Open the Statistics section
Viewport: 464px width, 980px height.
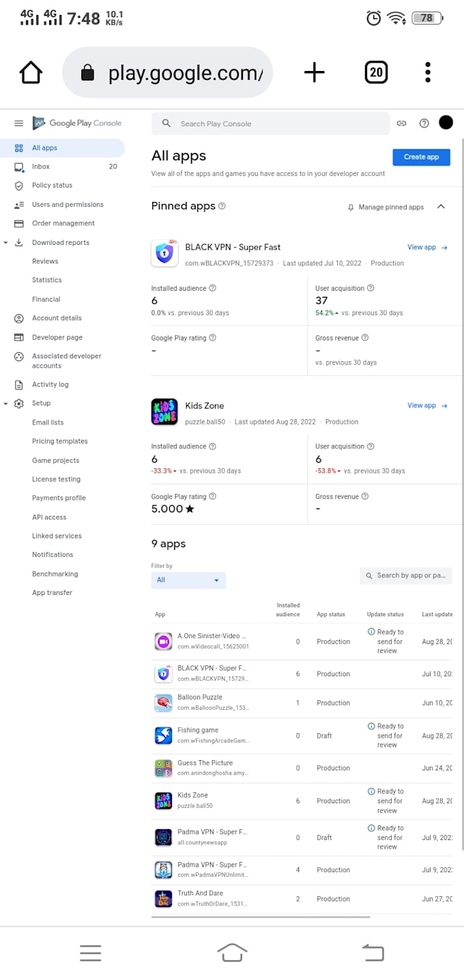point(46,280)
